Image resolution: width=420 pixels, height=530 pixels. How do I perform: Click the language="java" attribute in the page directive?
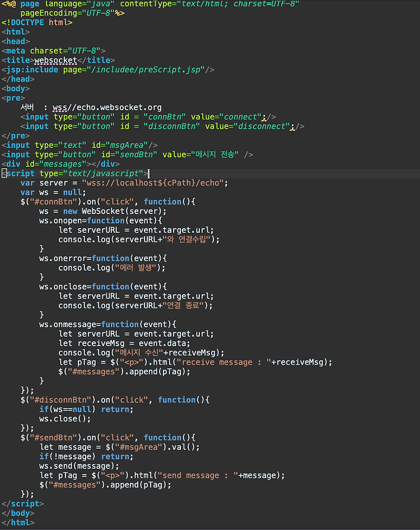click(x=80, y=4)
